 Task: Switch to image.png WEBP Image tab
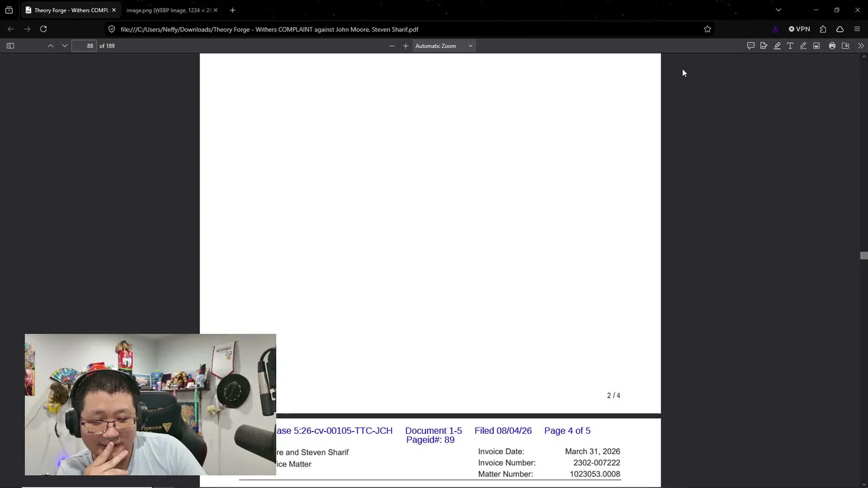[168, 10]
